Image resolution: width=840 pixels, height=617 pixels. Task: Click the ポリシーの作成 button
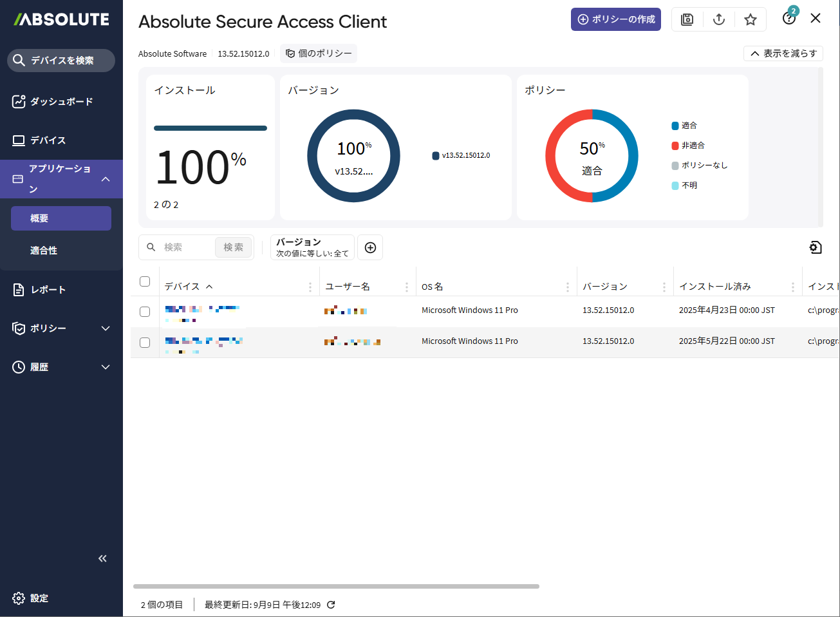pyautogui.click(x=615, y=19)
